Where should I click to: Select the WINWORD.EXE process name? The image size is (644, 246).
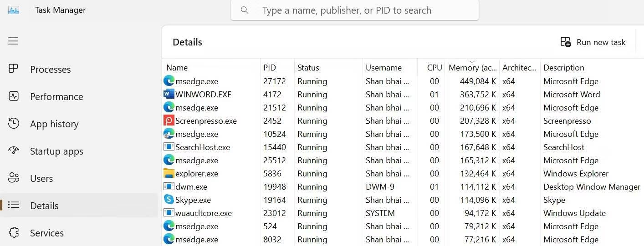[203, 94]
